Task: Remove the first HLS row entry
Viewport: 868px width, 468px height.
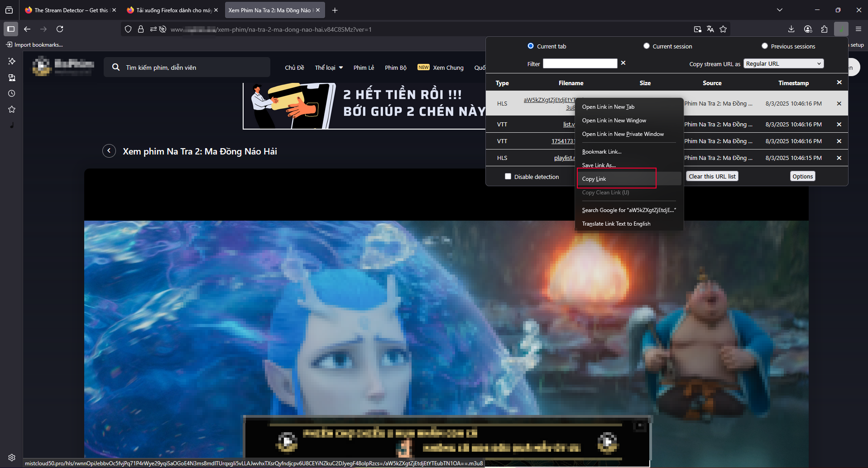Action: pyautogui.click(x=839, y=103)
